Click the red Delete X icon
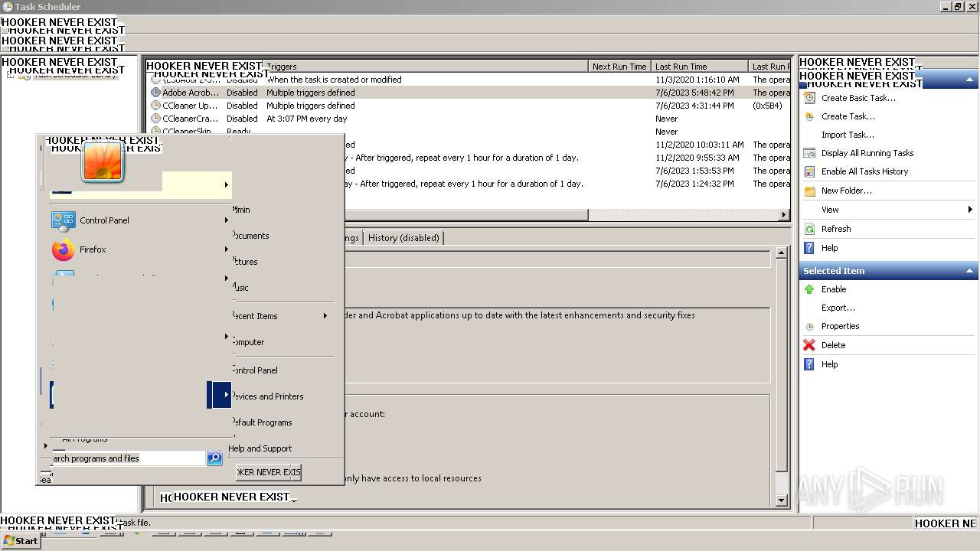The width and height of the screenshot is (980, 551). pyautogui.click(x=809, y=345)
